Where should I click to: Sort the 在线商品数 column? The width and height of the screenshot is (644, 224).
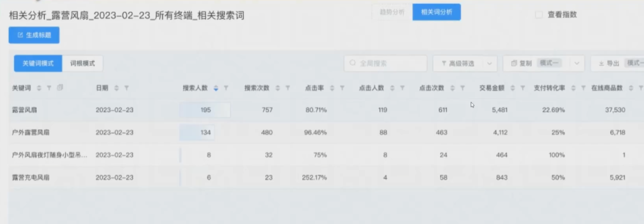[x=631, y=88]
